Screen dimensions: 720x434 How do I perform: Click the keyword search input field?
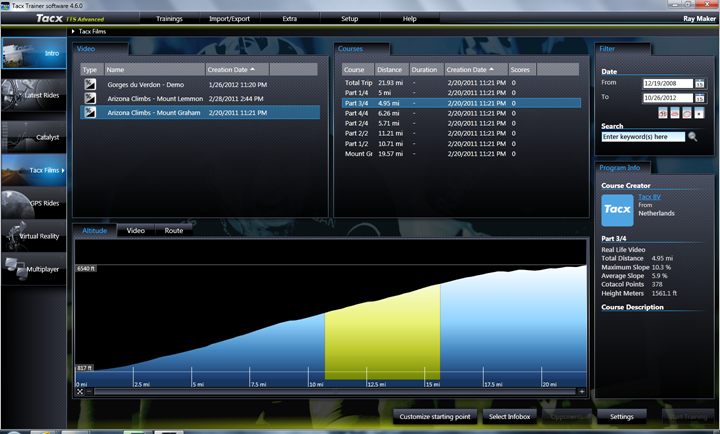point(643,137)
